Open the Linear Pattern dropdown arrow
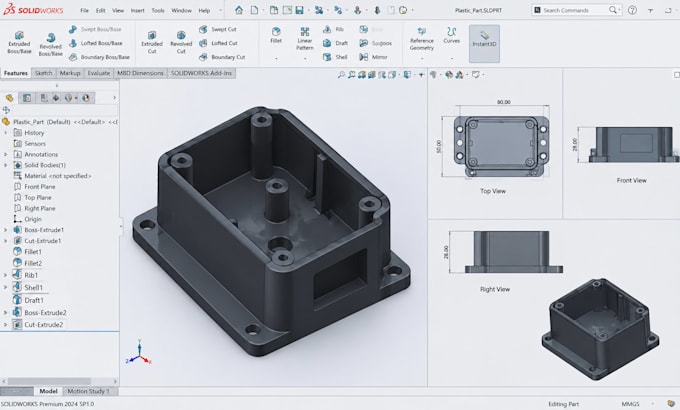This screenshot has width=680, height=410. [x=305, y=58]
